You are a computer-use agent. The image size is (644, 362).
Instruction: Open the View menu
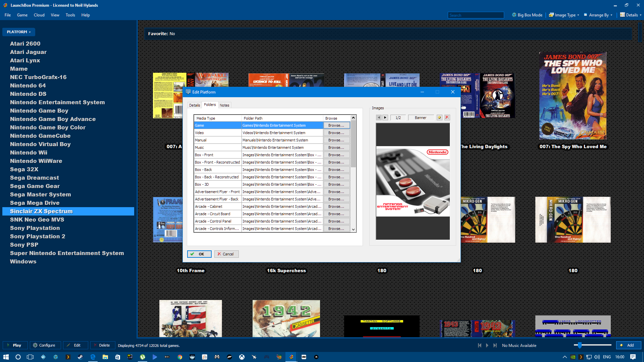55,15
